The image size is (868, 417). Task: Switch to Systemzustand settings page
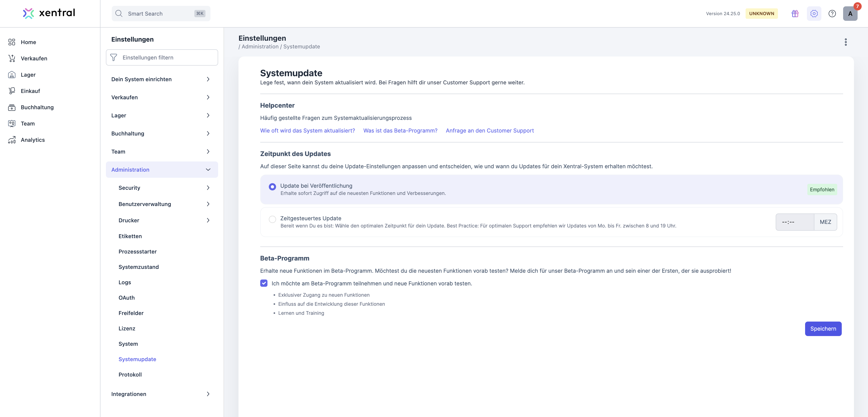138,267
